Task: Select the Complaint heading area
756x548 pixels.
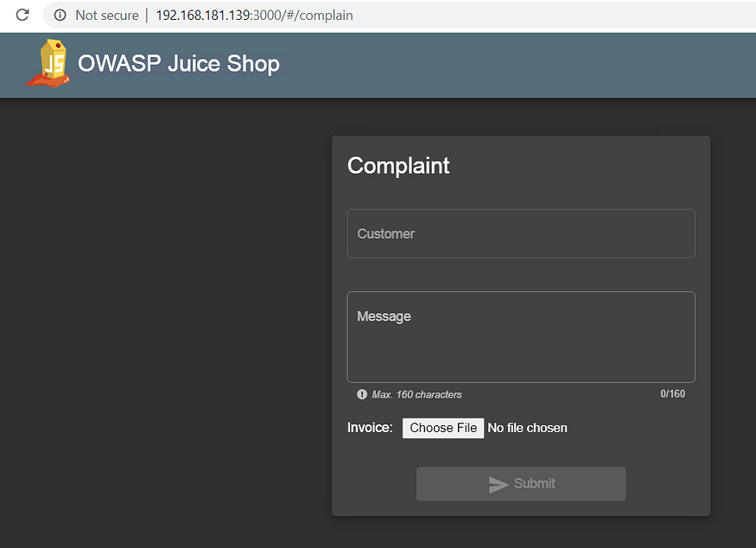Action: (x=398, y=166)
